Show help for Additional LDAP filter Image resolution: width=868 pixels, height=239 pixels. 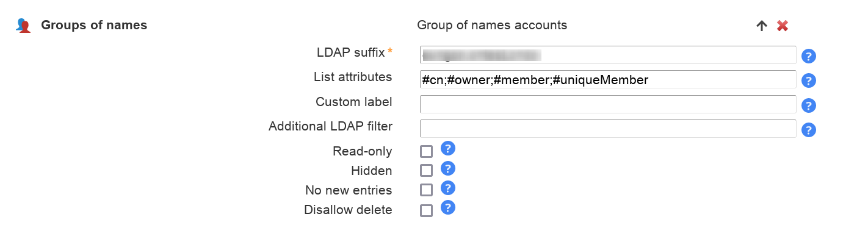809,130
